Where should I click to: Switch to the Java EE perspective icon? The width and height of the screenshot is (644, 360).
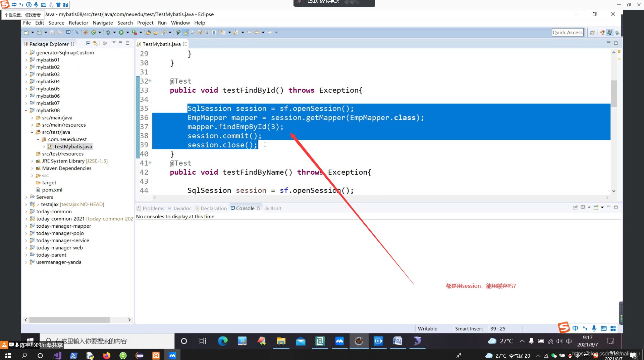602,33
